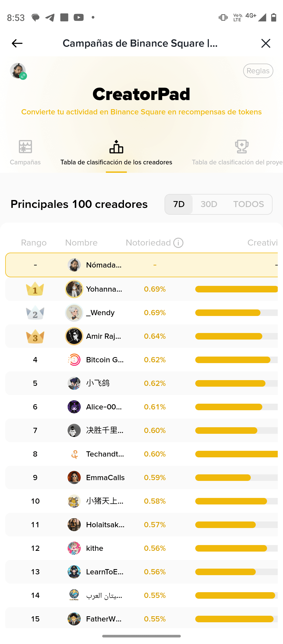Switch to TODOS time range
Image resolution: width=283 pixels, height=644 pixels.
248,204
